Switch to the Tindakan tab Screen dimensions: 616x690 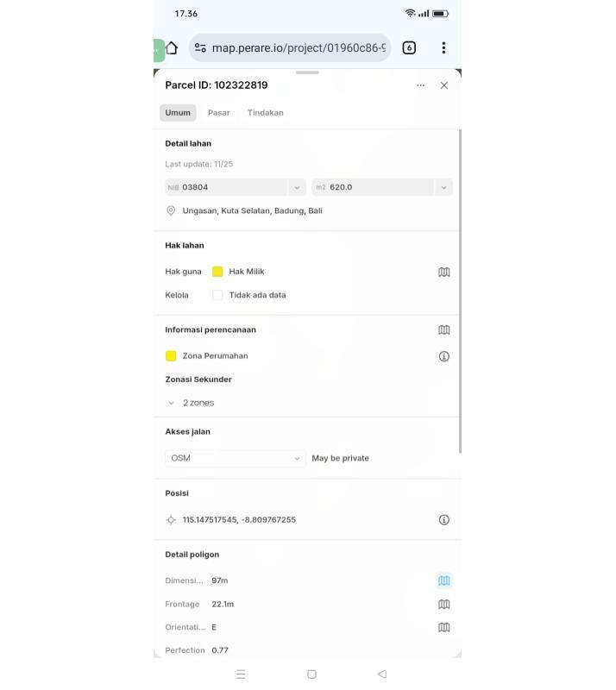(265, 113)
